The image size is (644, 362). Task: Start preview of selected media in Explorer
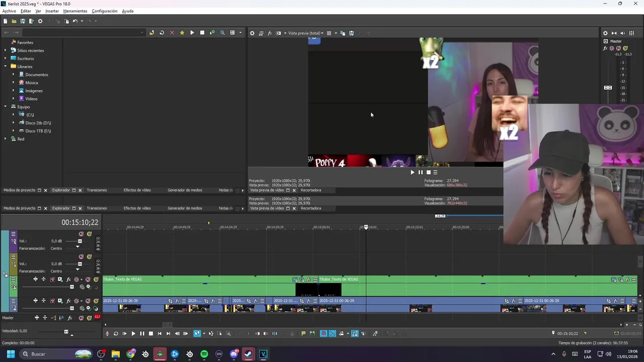(192, 33)
